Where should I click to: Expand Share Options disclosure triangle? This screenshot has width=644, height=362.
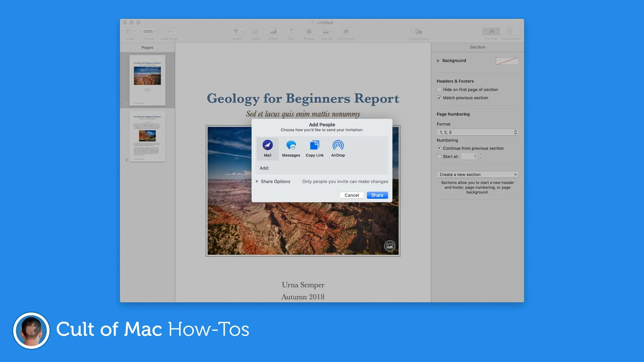[257, 181]
